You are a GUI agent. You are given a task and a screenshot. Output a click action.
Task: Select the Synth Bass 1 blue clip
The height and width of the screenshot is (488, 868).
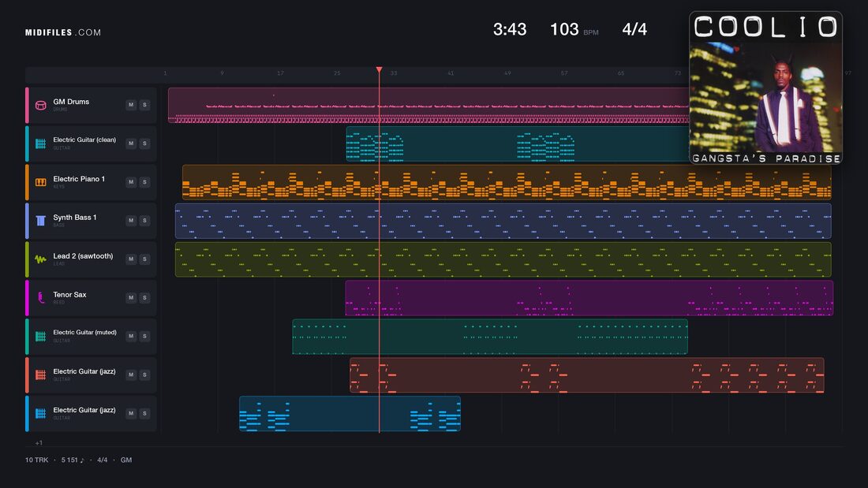point(503,221)
